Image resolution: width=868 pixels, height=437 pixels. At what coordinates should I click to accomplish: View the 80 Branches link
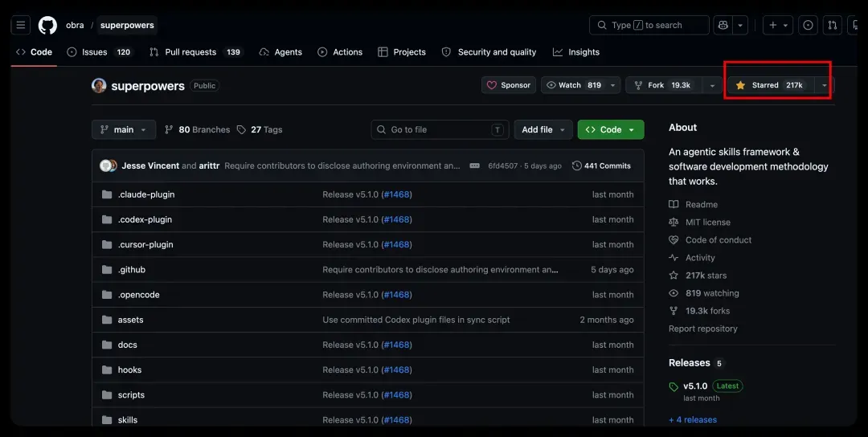(x=198, y=129)
